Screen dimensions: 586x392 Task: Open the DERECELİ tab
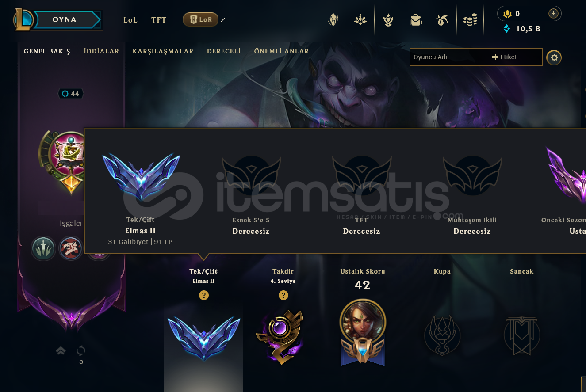pyautogui.click(x=224, y=51)
